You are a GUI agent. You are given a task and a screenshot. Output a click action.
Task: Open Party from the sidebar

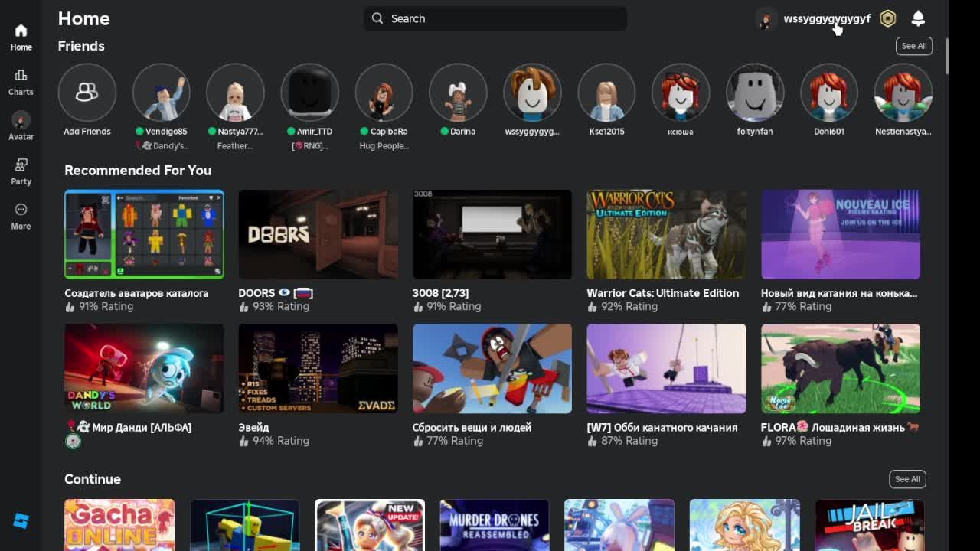click(21, 165)
